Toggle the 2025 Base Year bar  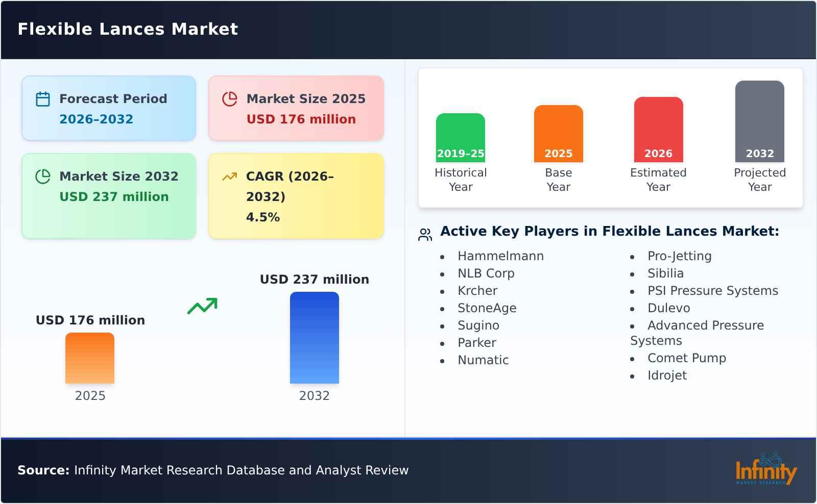pos(558,133)
